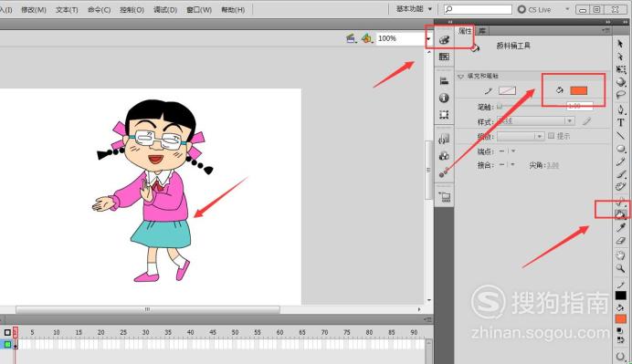Viewport: 632px width, 364px height.
Task: Pick the Hand tool
Action: pyautogui.click(x=621, y=255)
